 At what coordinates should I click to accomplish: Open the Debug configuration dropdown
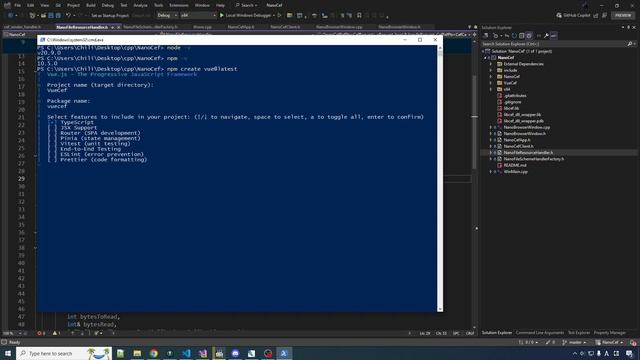click(x=167, y=16)
